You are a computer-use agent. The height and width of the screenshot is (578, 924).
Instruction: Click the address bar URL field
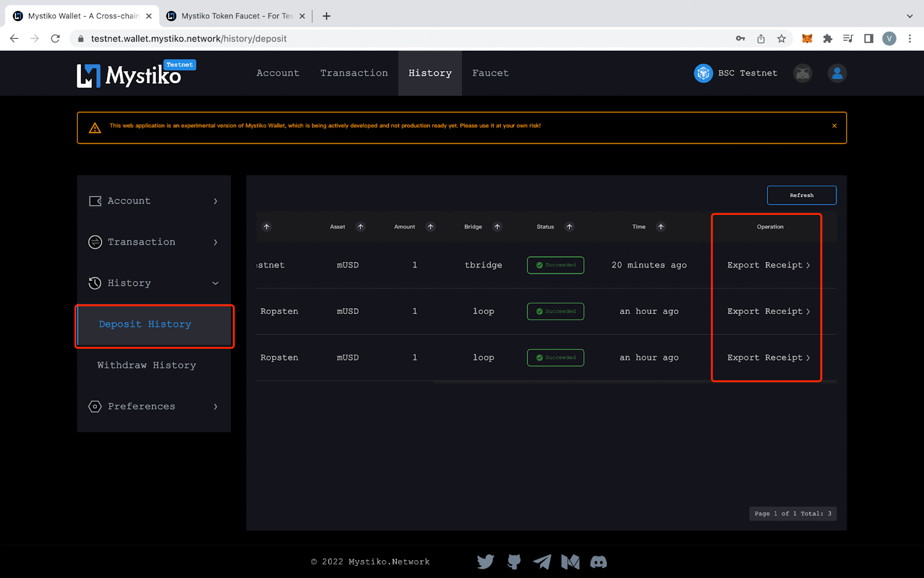404,39
